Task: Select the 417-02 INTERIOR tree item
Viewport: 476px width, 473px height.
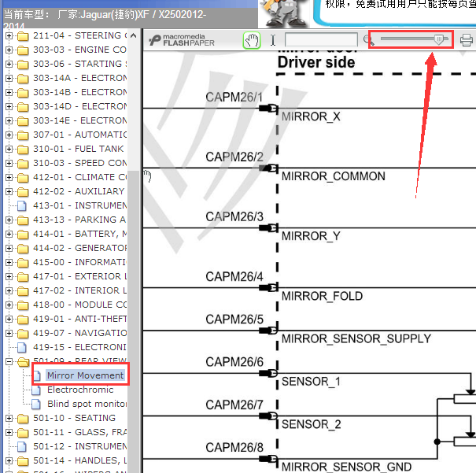Action: pyautogui.click(x=79, y=290)
